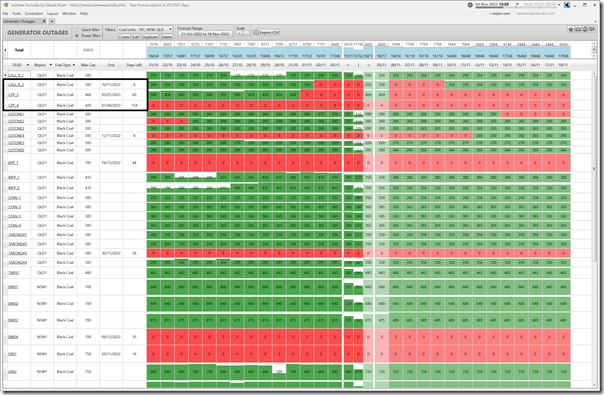Open the Help menu
The image size is (604, 395).
point(84,13)
